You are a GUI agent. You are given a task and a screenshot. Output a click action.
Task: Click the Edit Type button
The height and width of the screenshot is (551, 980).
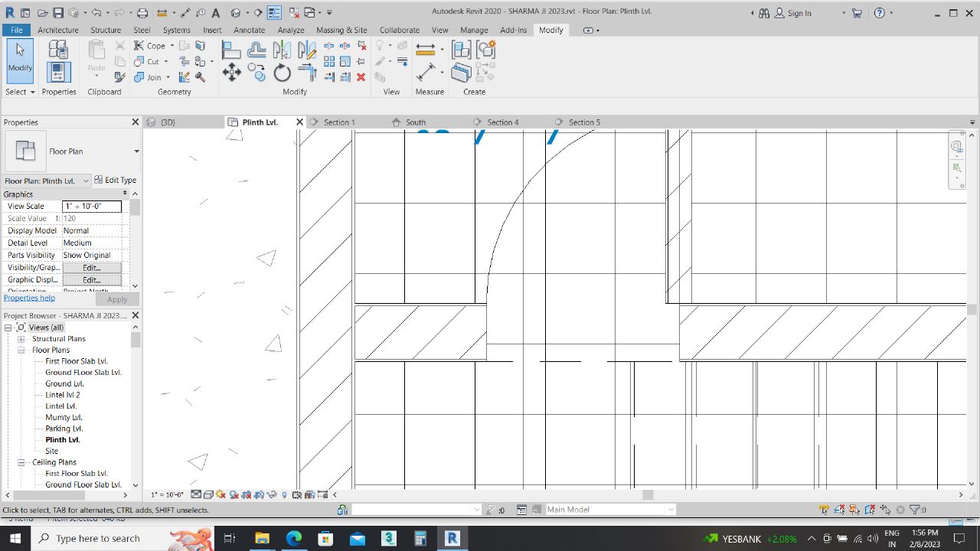(x=116, y=180)
